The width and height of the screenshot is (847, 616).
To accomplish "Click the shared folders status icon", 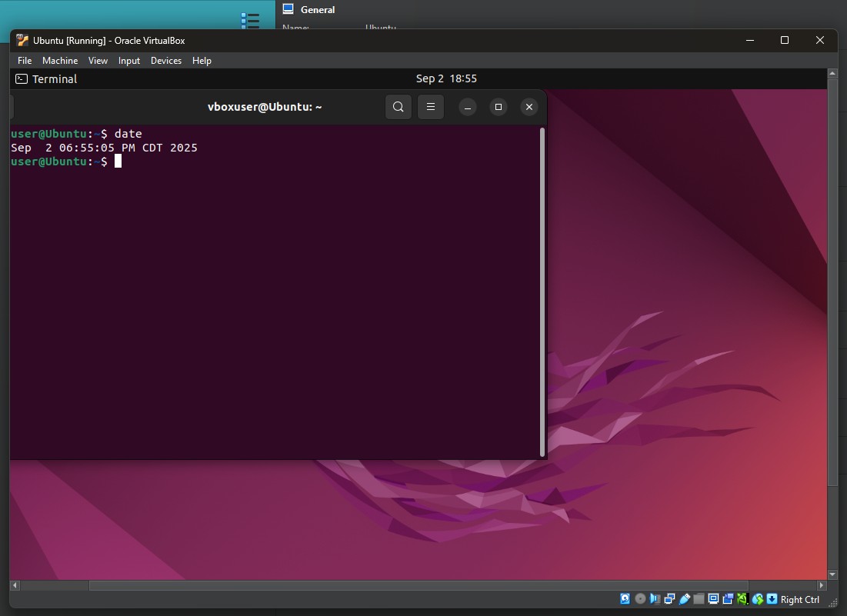I will pos(698,598).
